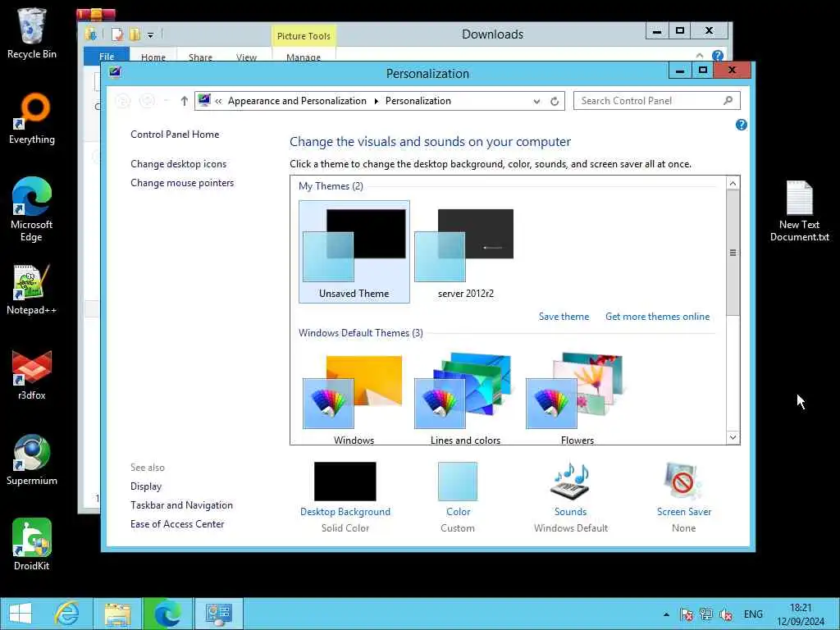Open Microsoft Edge desktop shortcut
Viewport: 840px width, 630px height.
tap(31, 209)
